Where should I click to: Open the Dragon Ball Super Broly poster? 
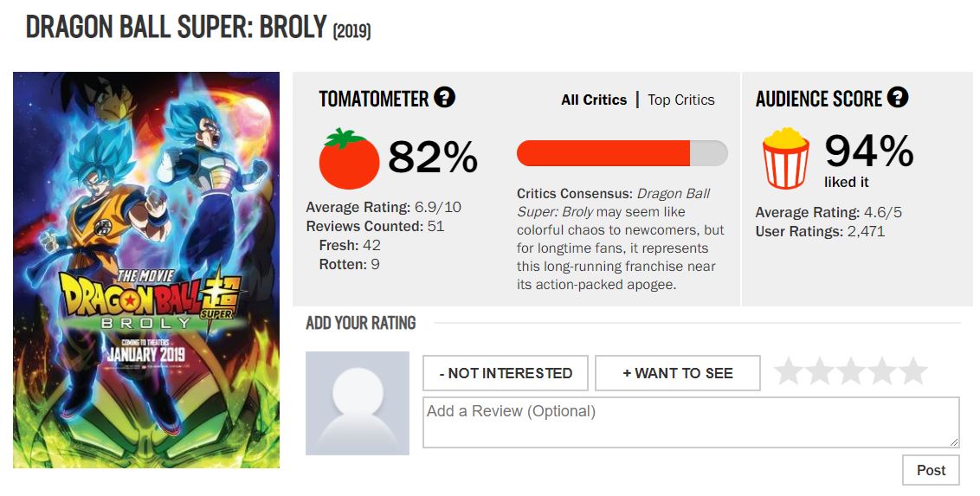(x=146, y=270)
